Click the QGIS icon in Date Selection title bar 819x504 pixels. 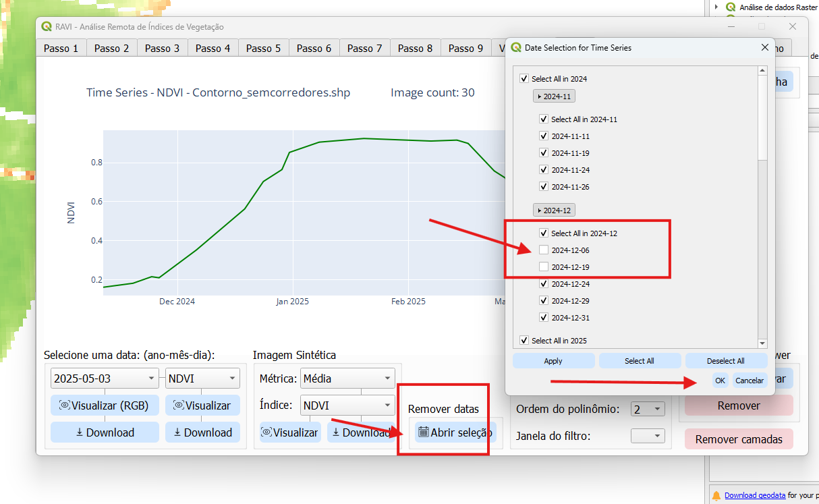[x=516, y=48]
